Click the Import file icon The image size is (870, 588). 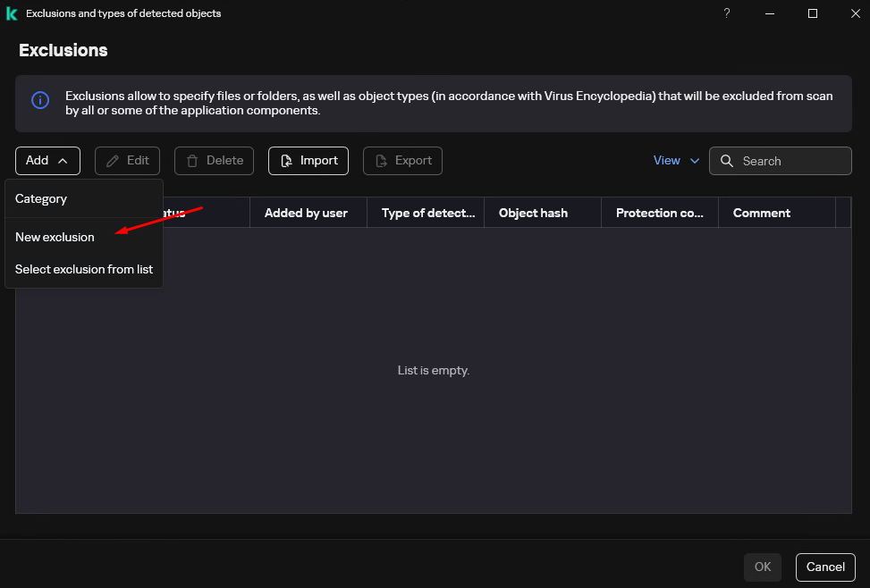pos(286,161)
